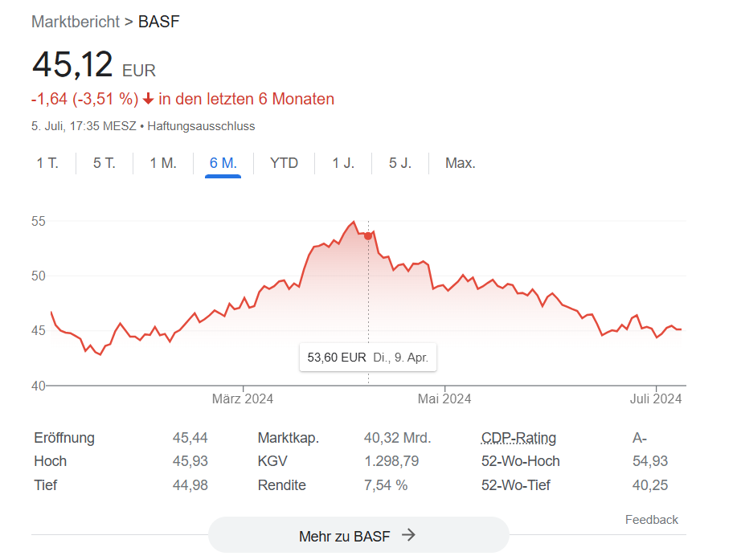Click the 55 y-axis label
The width and height of the screenshot is (737, 560).
point(39,221)
